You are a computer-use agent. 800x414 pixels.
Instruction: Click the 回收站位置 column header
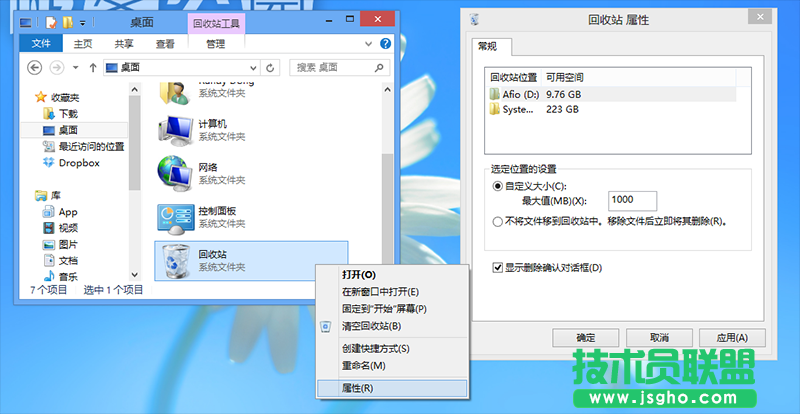click(x=513, y=78)
